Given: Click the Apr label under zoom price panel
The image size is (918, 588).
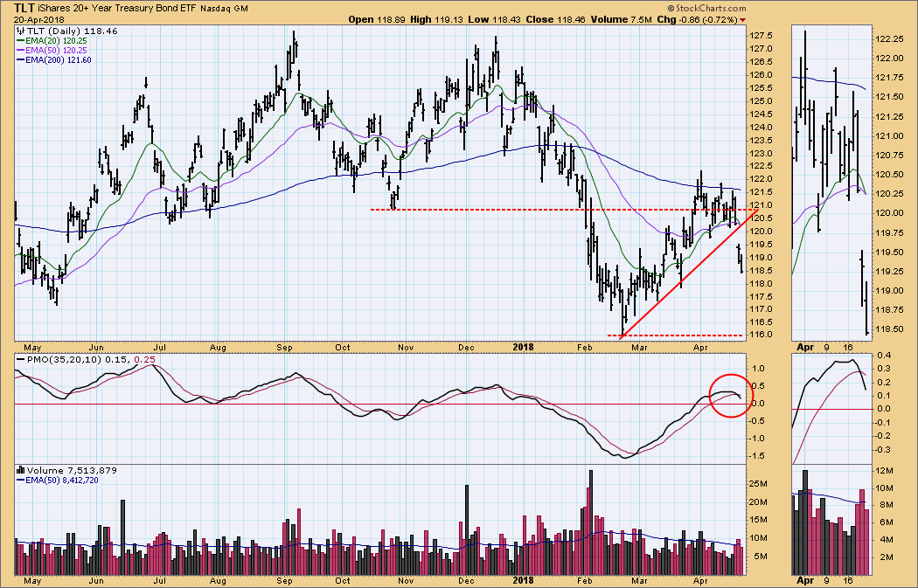Looking at the screenshot, I should coord(805,348).
